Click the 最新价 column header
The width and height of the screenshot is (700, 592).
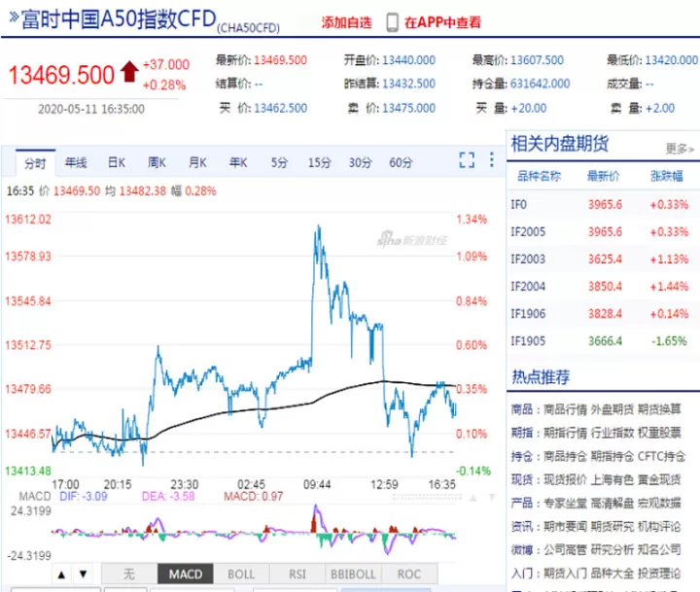[x=603, y=176]
